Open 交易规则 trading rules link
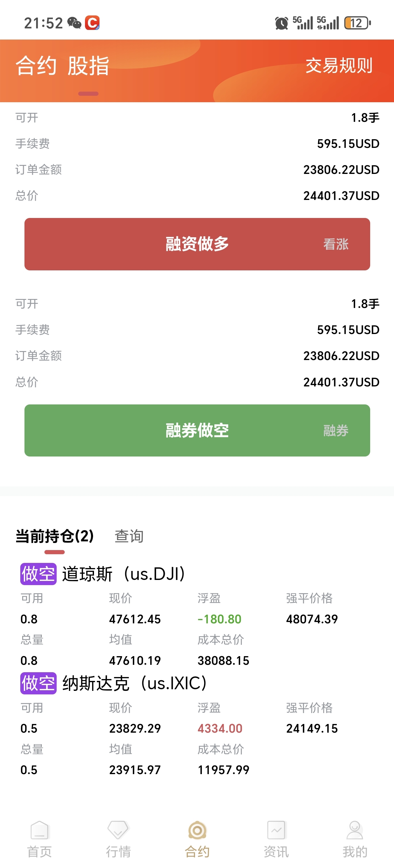This screenshot has height=868, width=394. (x=339, y=65)
